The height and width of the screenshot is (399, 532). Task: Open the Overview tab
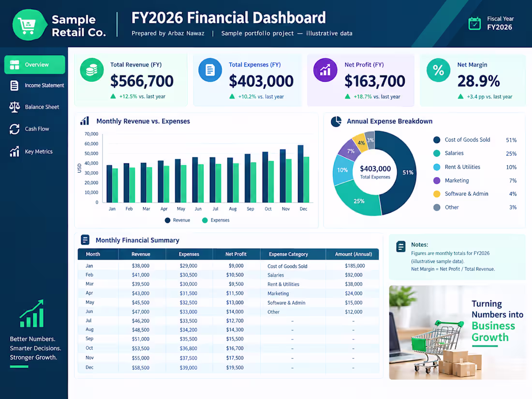point(35,64)
